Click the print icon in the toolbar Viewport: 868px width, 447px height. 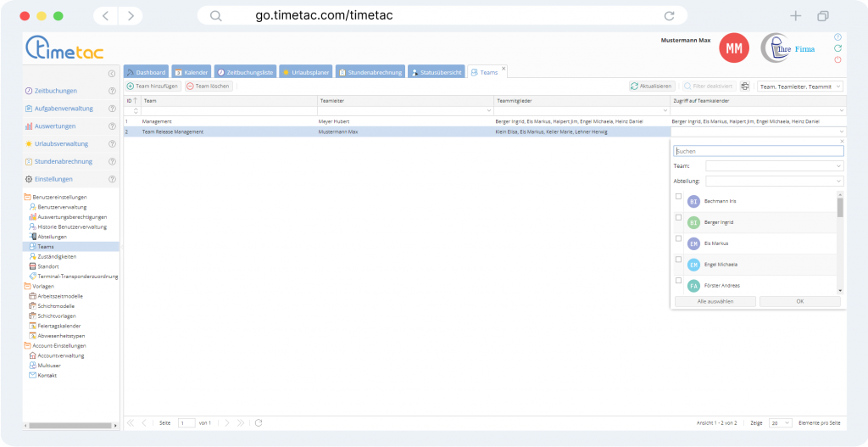745,87
